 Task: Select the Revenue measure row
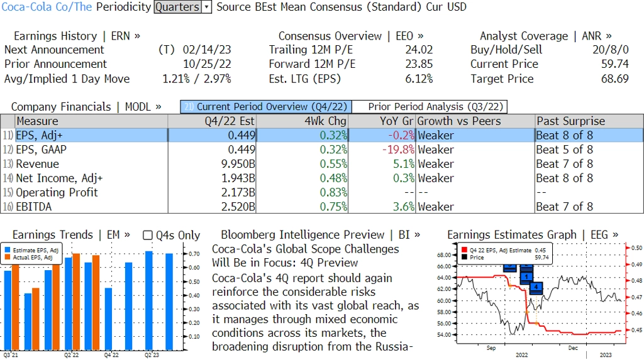pos(322,164)
